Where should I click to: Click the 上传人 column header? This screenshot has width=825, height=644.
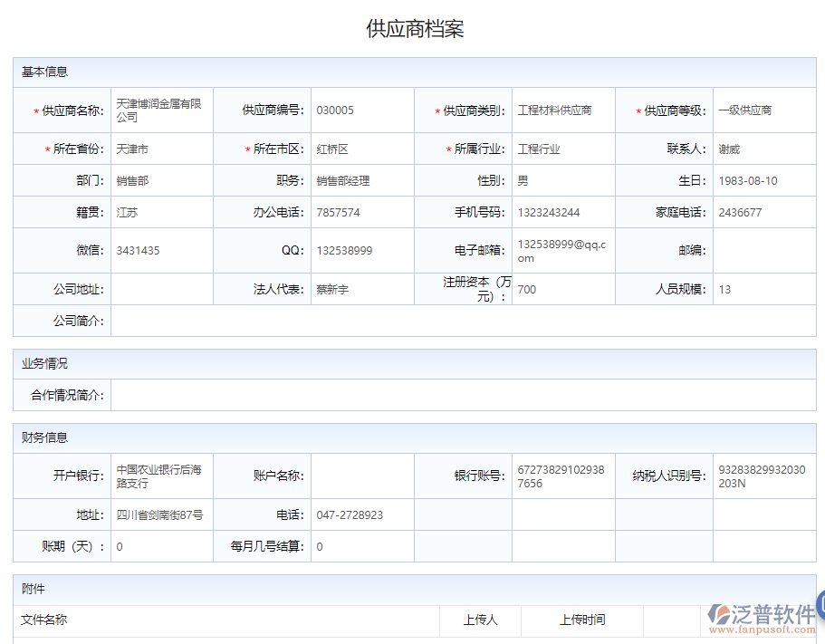481,621
